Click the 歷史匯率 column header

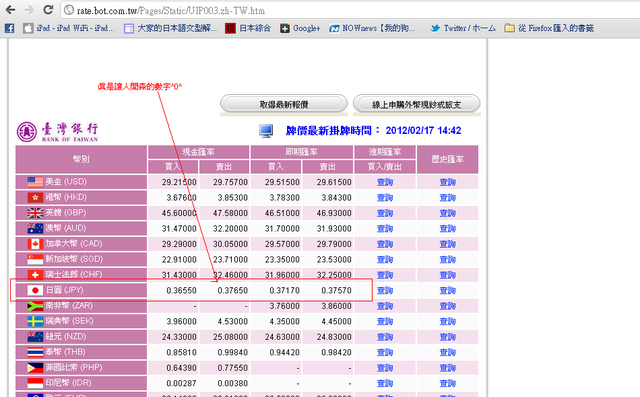447,160
